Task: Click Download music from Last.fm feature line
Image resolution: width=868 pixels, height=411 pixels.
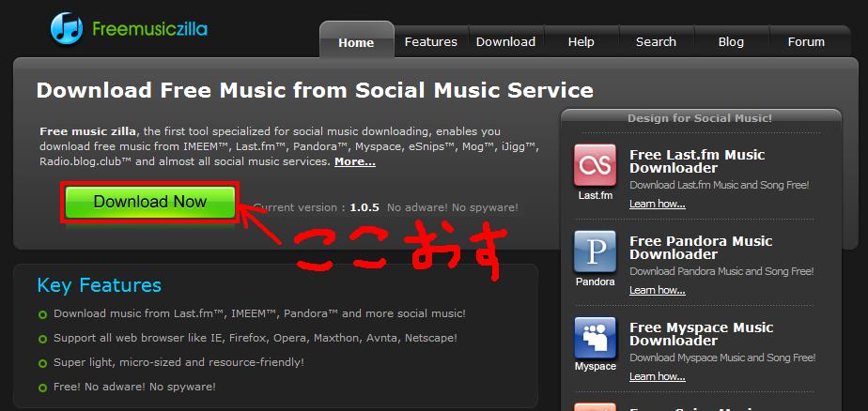Action: [259, 313]
